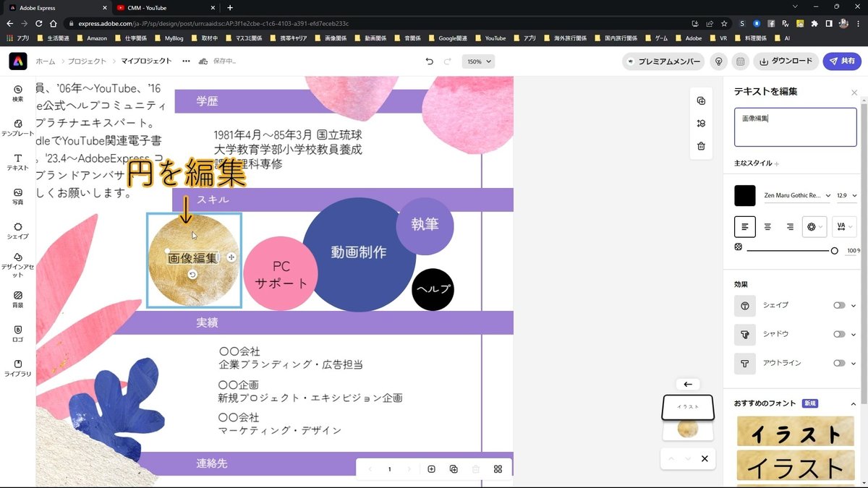Go to プロジェクト breadcrumb

point(88,61)
